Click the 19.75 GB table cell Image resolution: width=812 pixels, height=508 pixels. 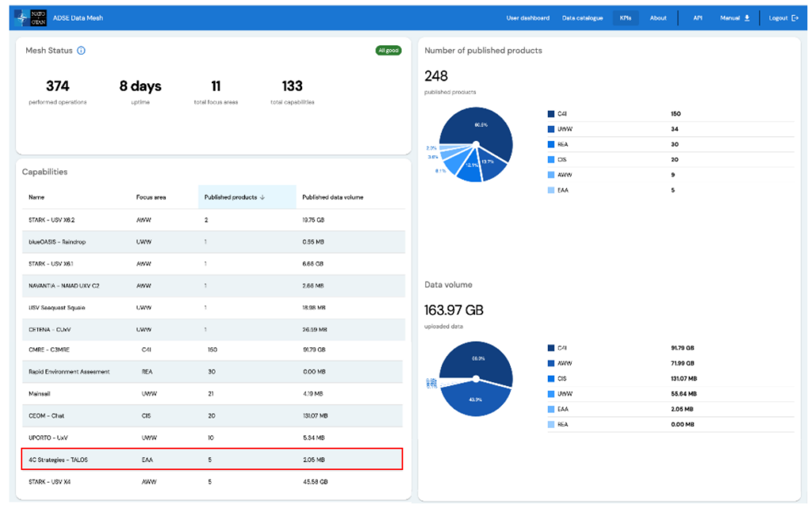(x=313, y=220)
